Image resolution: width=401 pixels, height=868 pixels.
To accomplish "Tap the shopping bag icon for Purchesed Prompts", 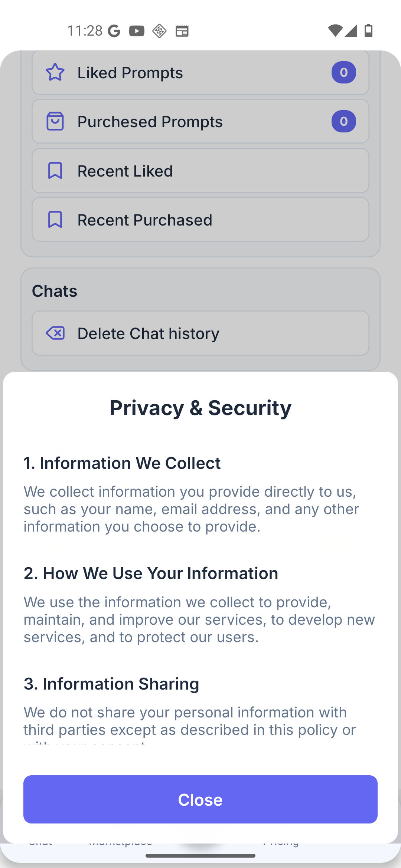I will tap(55, 121).
